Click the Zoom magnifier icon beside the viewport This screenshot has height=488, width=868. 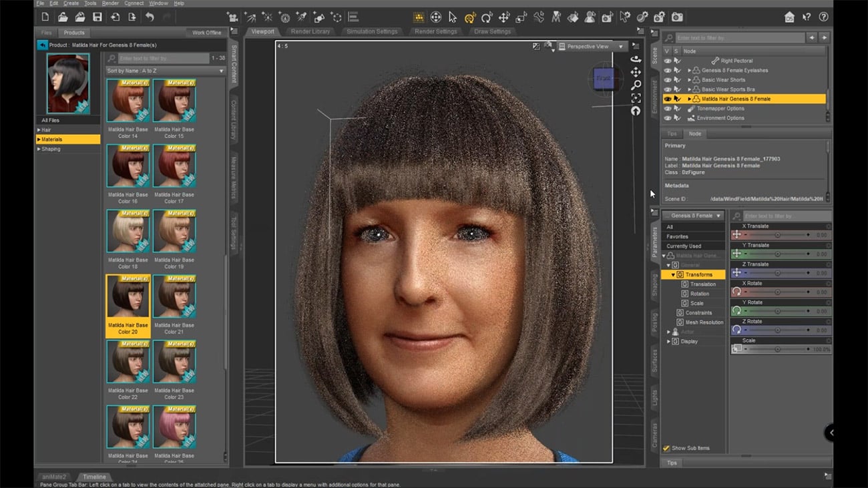[x=635, y=85]
